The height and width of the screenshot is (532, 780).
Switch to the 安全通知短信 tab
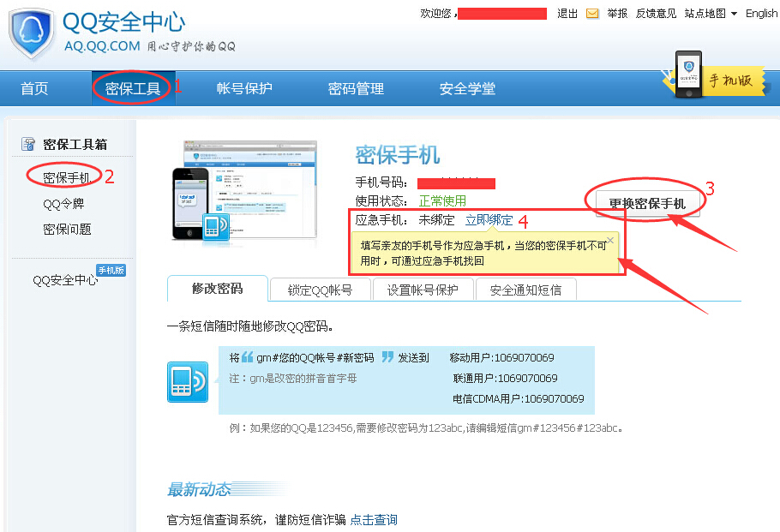[x=525, y=290]
